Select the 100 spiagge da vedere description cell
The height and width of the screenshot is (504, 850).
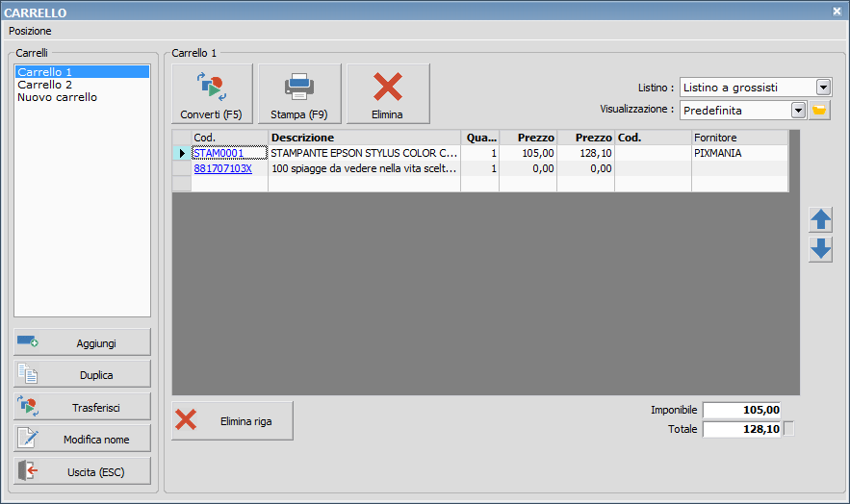pos(364,168)
